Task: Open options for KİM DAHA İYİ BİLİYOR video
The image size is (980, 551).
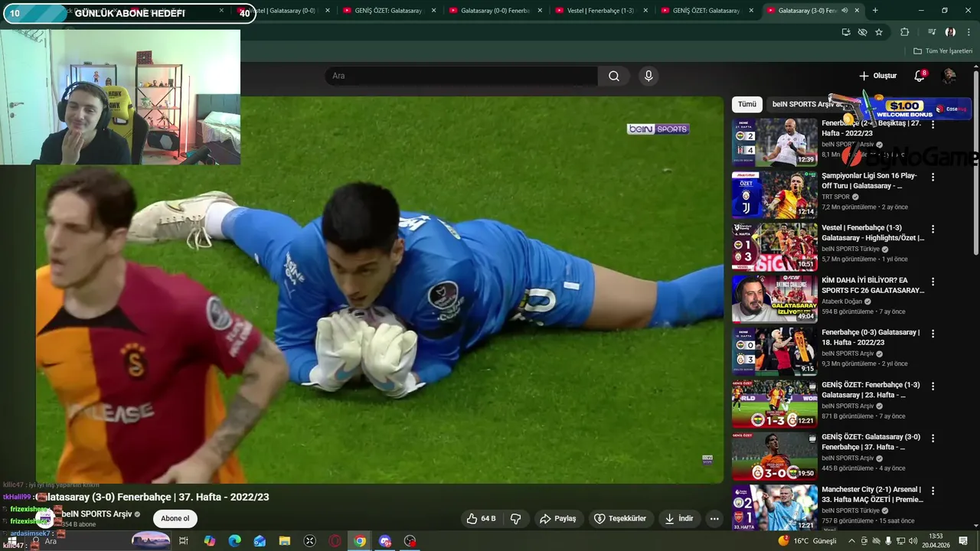Action: pyautogui.click(x=933, y=282)
